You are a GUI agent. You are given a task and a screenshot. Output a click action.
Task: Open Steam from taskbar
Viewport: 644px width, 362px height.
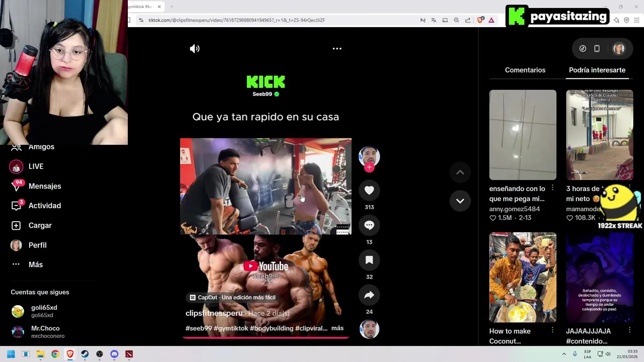(x=85, y=354)
